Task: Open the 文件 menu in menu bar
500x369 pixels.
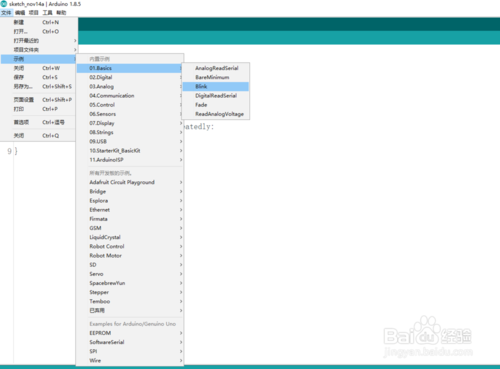Action: [x=6, y=13]
